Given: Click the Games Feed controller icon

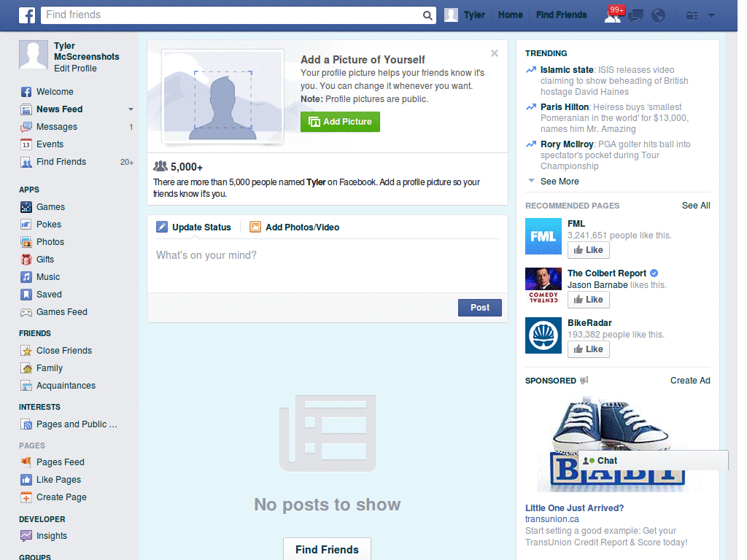Looking at the screenshot, I should [x=26, y=312].
